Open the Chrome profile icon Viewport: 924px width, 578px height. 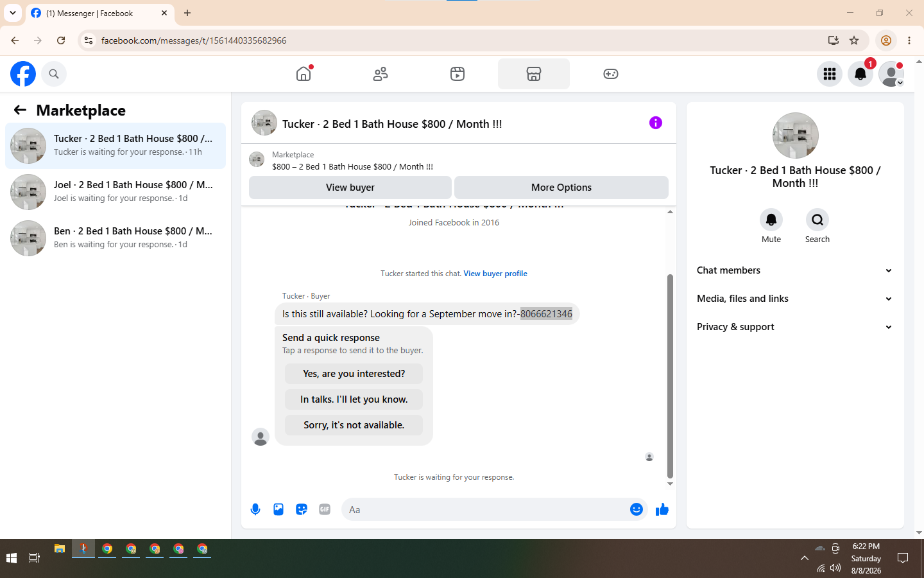tap(886, 40)
